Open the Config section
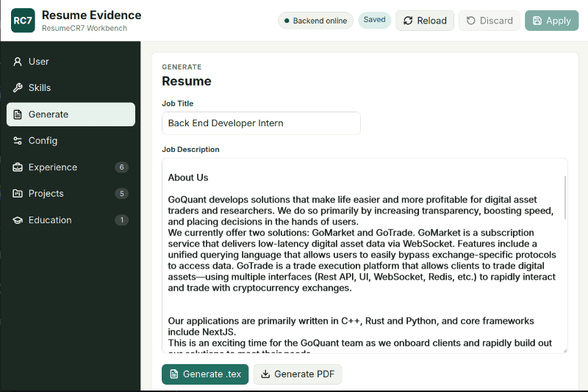 point(71,141)
